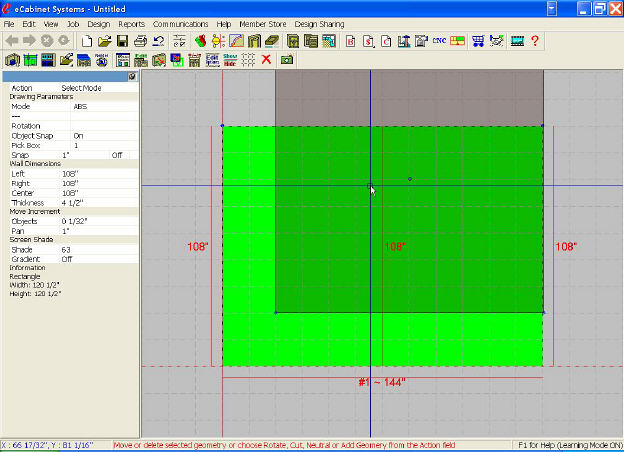The image size is (624, 452).
Task: Open the Communications menu
Action: click(180, 24)
